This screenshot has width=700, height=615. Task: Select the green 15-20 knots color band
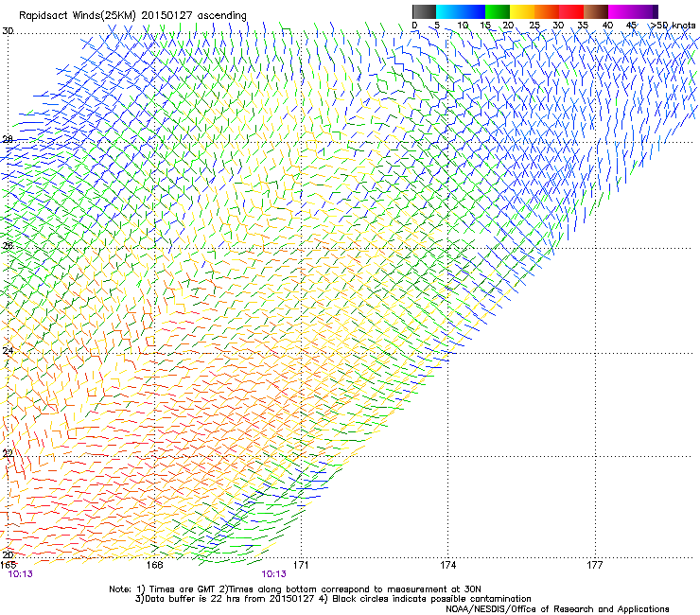tap(498, 11)
